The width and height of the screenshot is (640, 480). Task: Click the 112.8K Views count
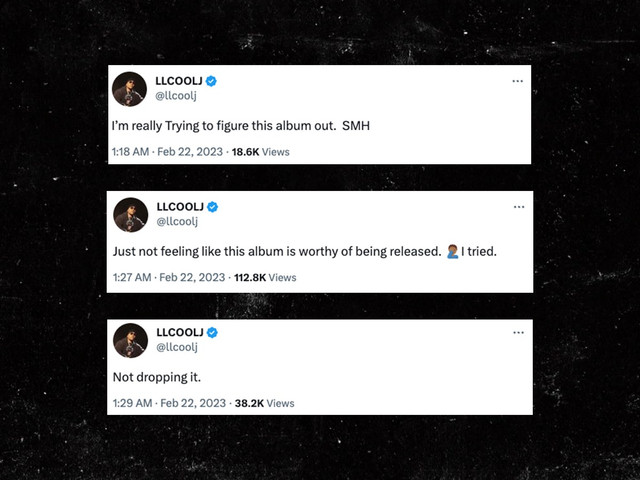pyautogui.click(x=265, y=278)
